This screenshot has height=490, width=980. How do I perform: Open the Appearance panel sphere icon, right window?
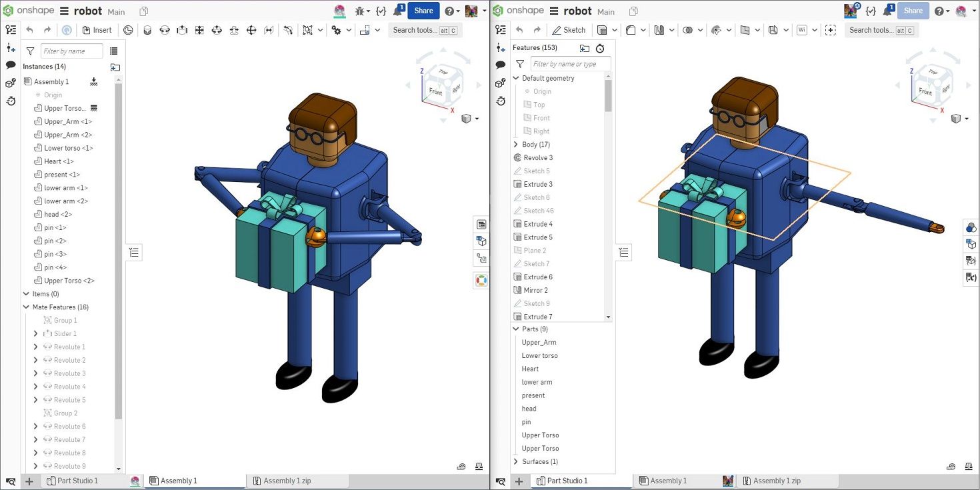coord(971,228)
